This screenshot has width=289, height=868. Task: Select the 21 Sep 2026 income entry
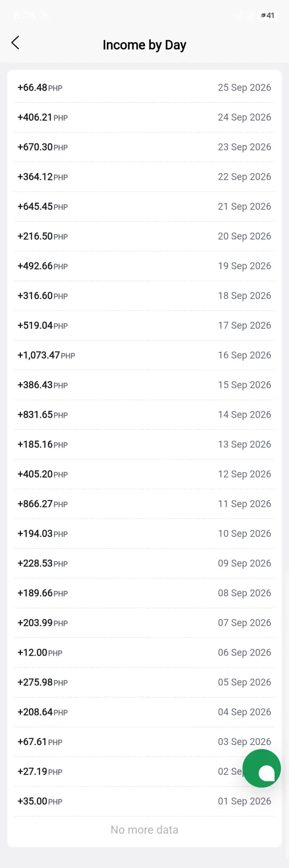pos(144,207)
